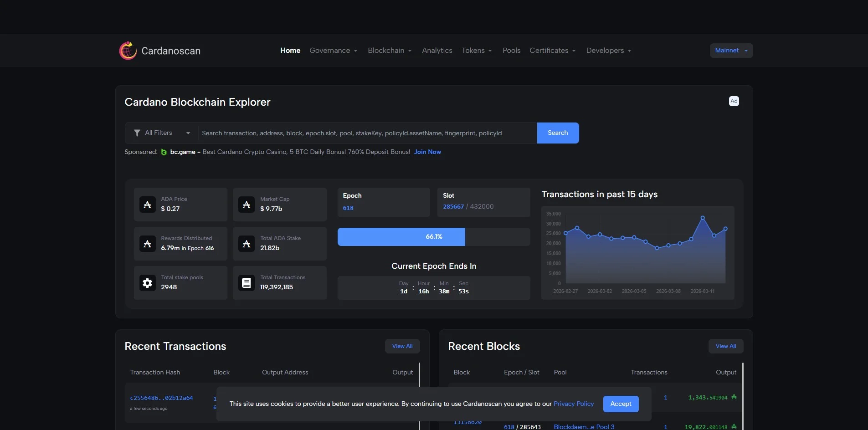Image resolution: width=868 pixels, height=430 pixels.
Task: Follow the Join Now sponsored link
Action: pyautogui.click(x=427, y=152)
